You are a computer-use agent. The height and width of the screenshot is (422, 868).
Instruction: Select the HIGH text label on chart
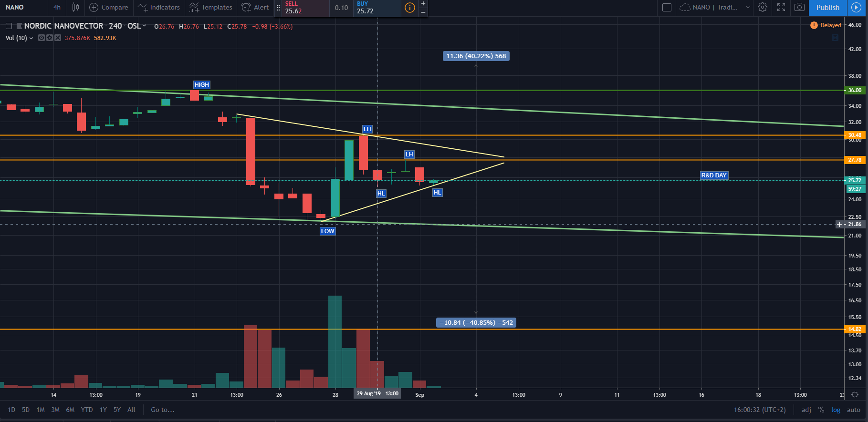click(x=201, y=84)
